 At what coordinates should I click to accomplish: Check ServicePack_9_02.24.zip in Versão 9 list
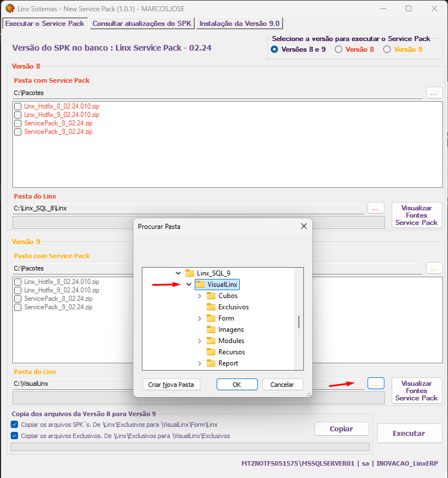click(17, 307)
